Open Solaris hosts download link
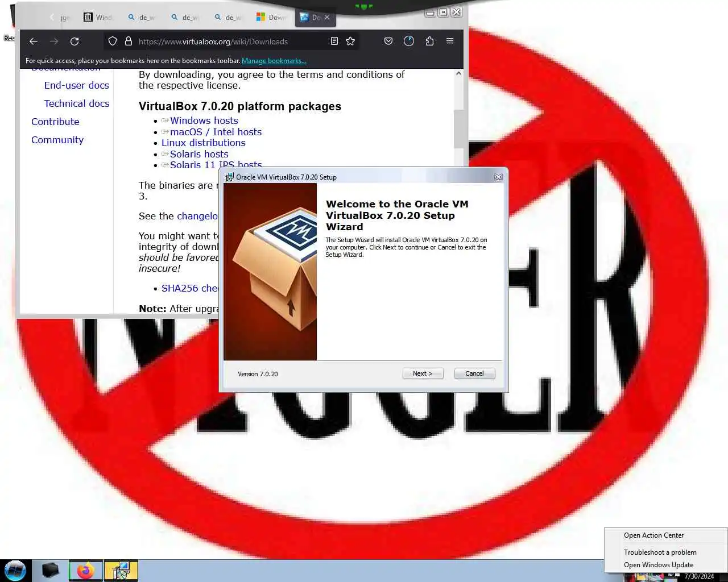728x582 pixels. (x=199, y=154)
